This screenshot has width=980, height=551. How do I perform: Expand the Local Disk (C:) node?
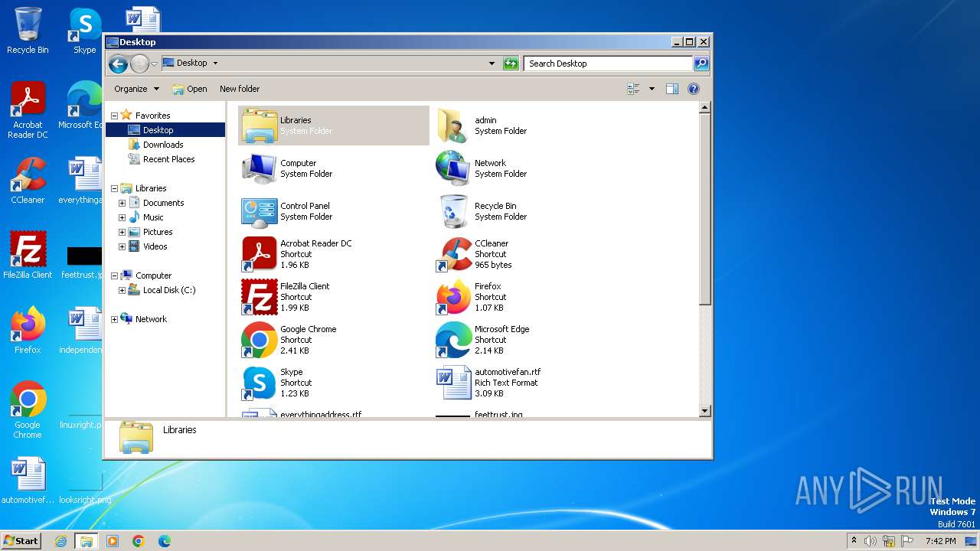pyautogui.click(x=122, y=290)
